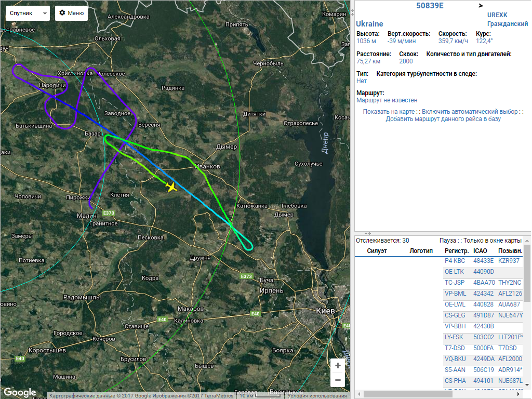Screen dimensions: 532x399
Task: Select aircraft TC-JSP in the list
Action: click(x=455, y=283)
